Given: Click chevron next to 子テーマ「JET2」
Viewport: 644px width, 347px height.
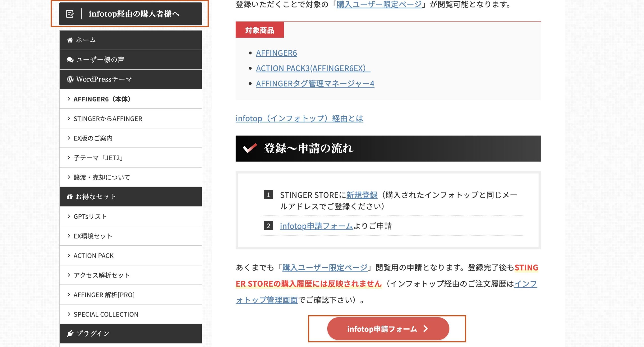Looking at the screenshot, I should 69,158.
